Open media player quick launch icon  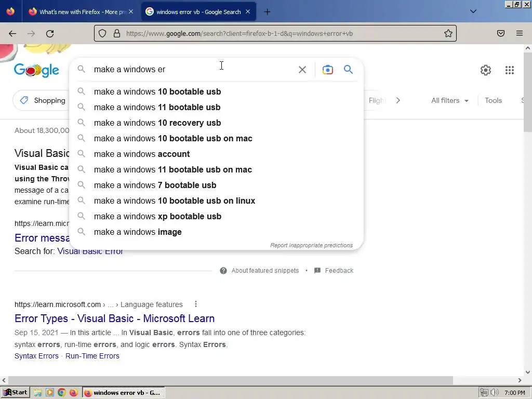50,393
